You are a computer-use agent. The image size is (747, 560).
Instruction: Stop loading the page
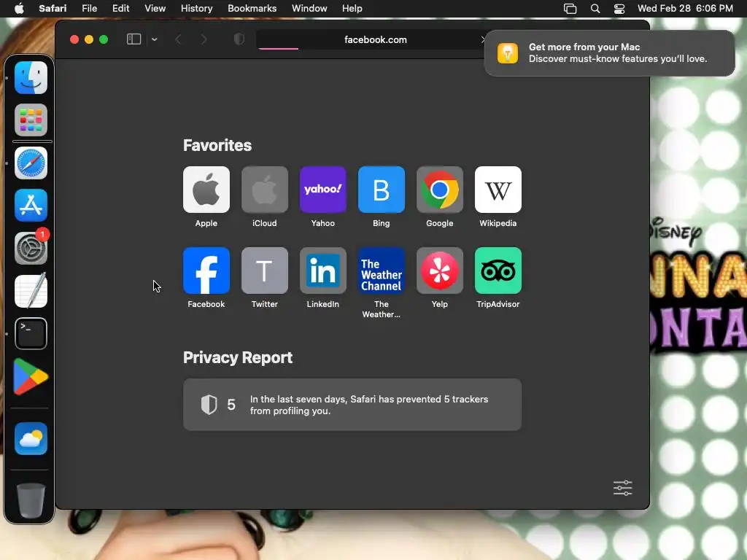(483, 39)
